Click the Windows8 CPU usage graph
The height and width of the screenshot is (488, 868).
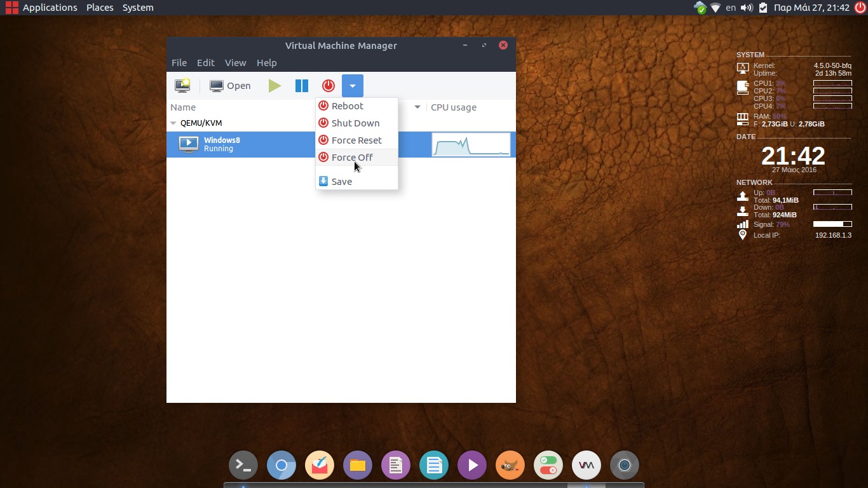471,145
